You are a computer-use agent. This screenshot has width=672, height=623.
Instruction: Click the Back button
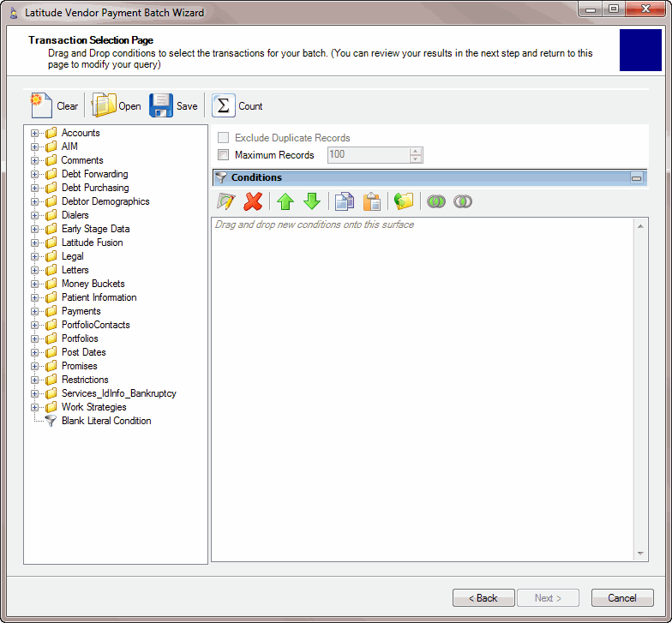click(483, 598)
